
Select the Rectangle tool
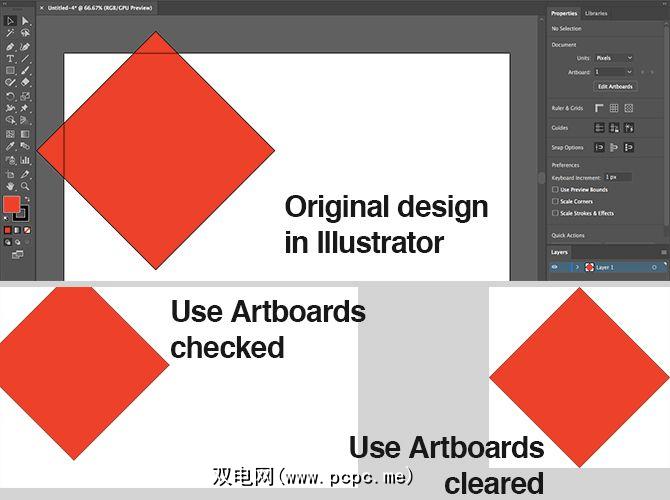pyautogui.click(x=10, y=71)
